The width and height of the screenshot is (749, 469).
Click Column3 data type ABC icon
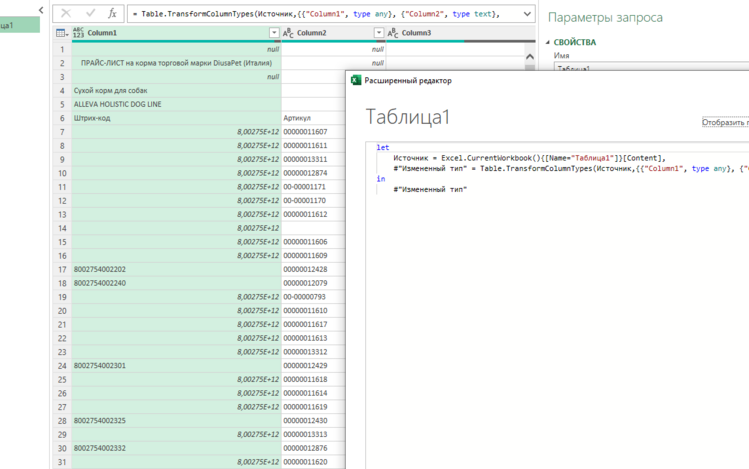point(393,33)
